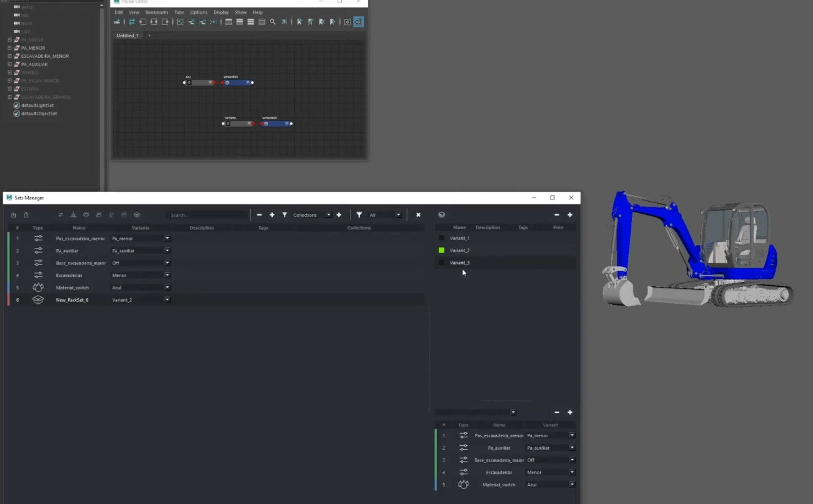Select defaultLightSet in the outliner

[37, 105]
